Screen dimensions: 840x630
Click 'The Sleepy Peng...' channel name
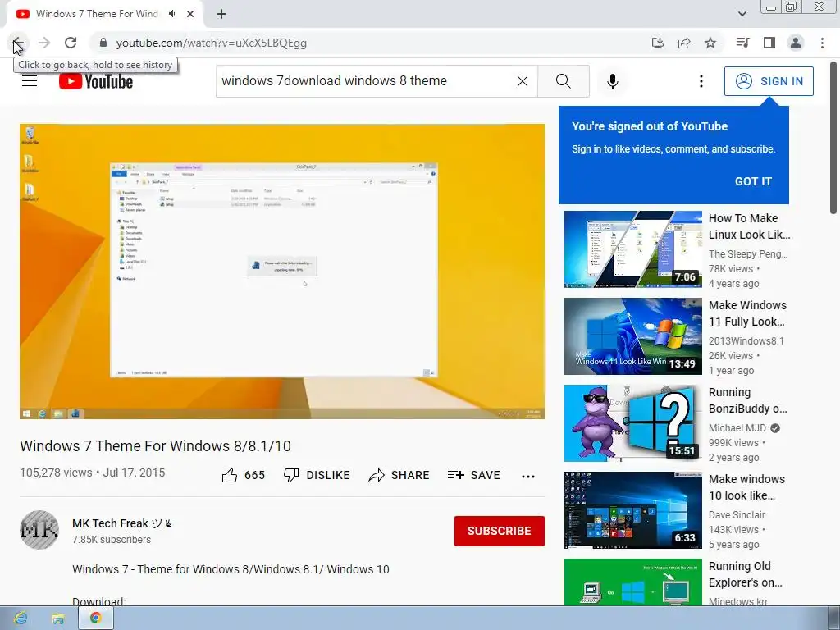tap(748, 254)
